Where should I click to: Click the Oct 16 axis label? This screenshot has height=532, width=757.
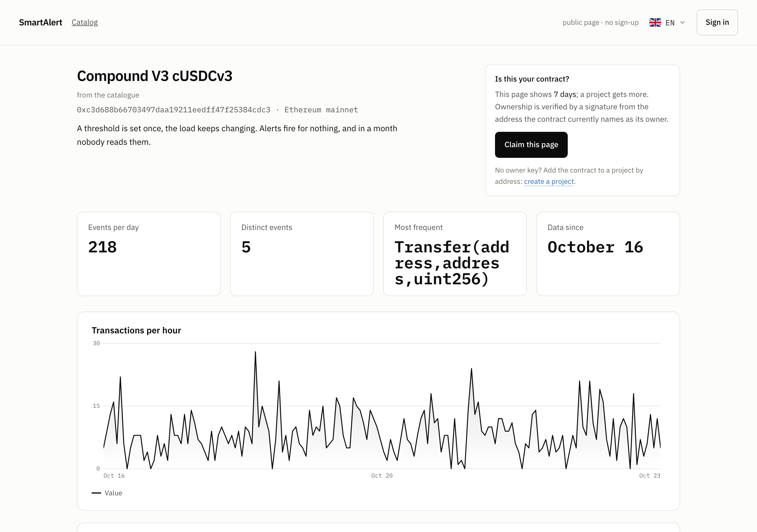114,476
